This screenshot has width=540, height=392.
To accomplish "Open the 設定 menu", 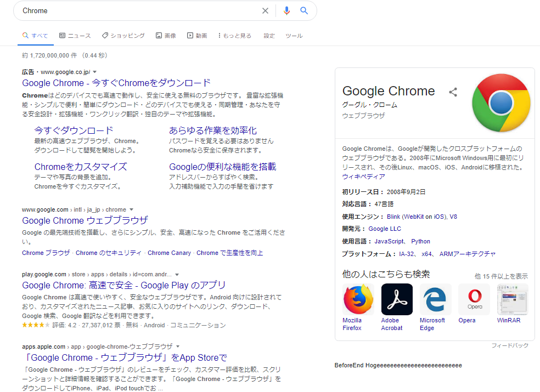I will 269,36.
